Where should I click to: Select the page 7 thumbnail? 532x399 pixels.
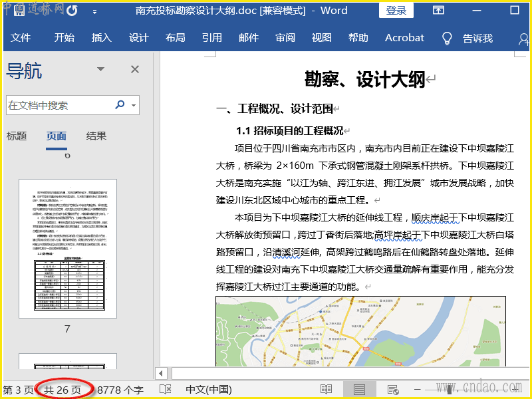(x=67, y=249)
